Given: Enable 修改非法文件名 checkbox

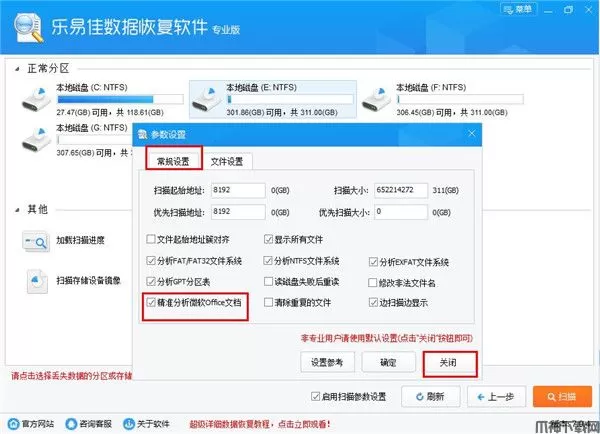Looking at the screenshot, I should (x=372, y=283).
